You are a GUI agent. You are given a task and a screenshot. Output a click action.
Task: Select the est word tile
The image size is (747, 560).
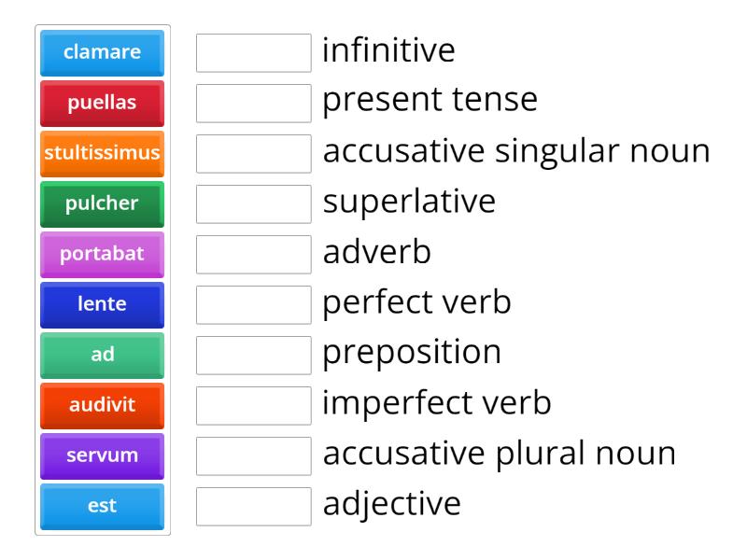101,505
